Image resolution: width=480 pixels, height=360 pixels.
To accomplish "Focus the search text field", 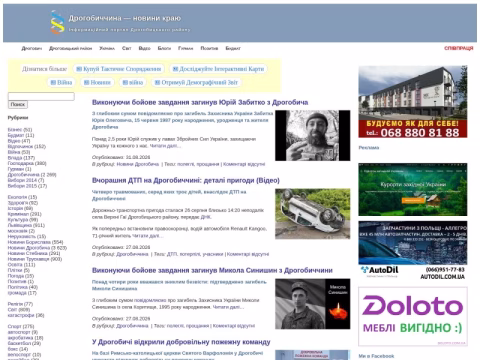I will [41, 97].
